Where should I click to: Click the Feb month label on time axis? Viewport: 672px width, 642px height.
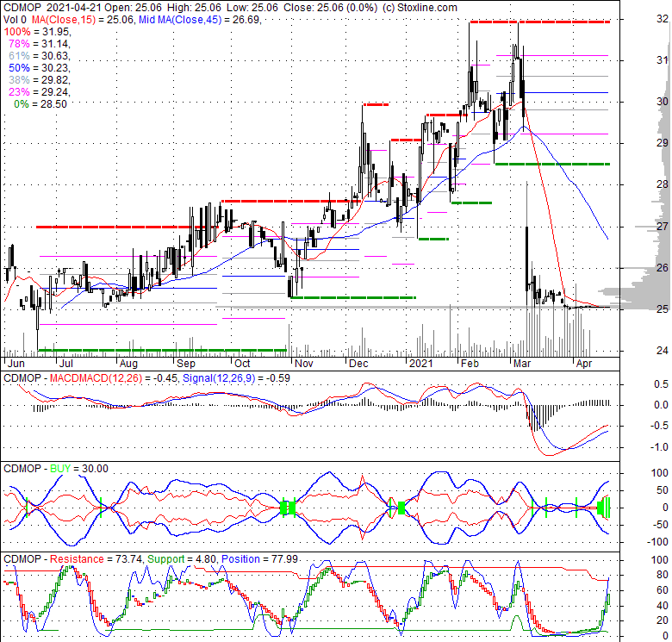click(x=470, y=364)
